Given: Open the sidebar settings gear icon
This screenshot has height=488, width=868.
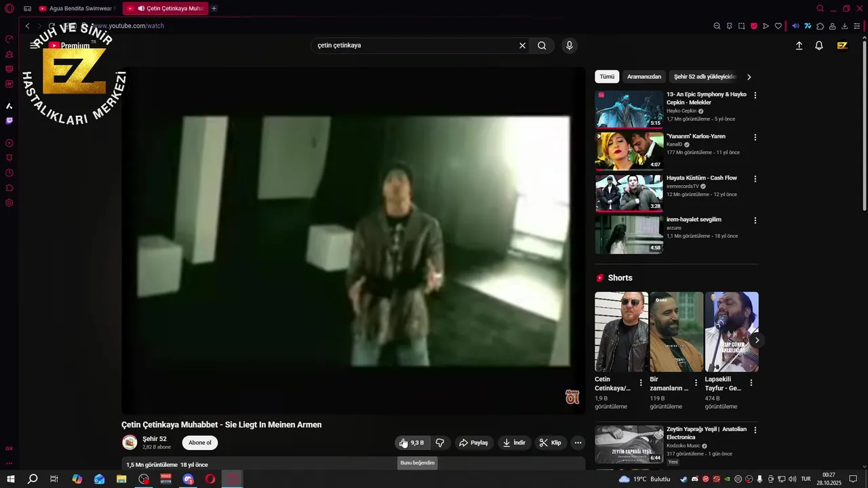Looking at the screenshot, I should click(x=9, y=203).
